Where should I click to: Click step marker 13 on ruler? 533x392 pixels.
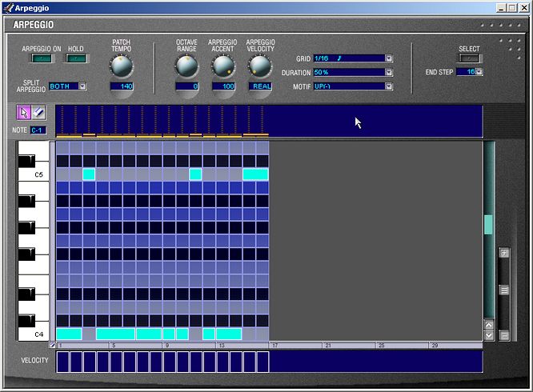[222, 346]
